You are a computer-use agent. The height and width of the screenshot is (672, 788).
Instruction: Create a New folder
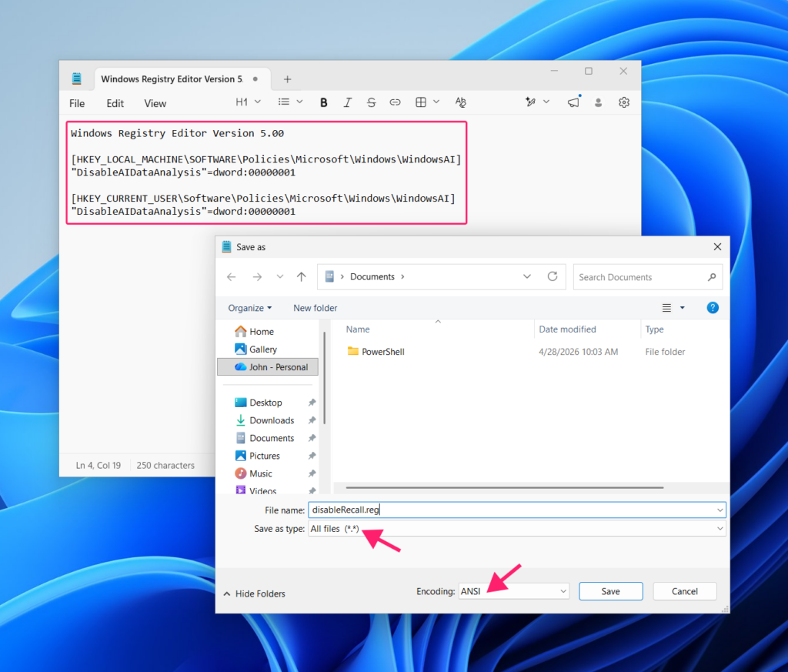(x=315, y=308)
